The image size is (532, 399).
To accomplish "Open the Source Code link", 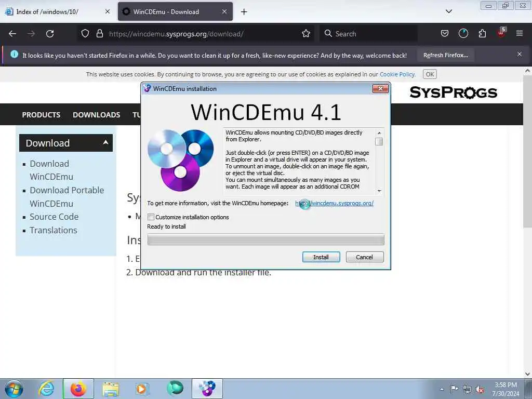I will coord(54,217).
